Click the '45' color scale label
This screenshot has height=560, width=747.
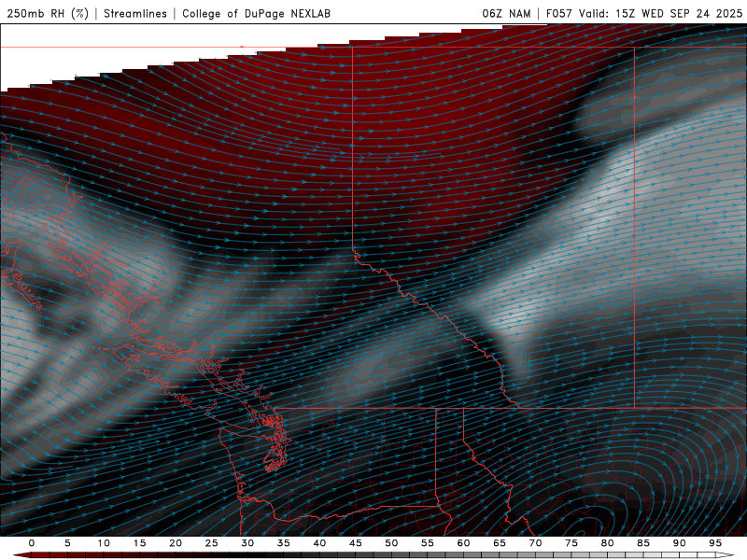[x=356, y=543]
